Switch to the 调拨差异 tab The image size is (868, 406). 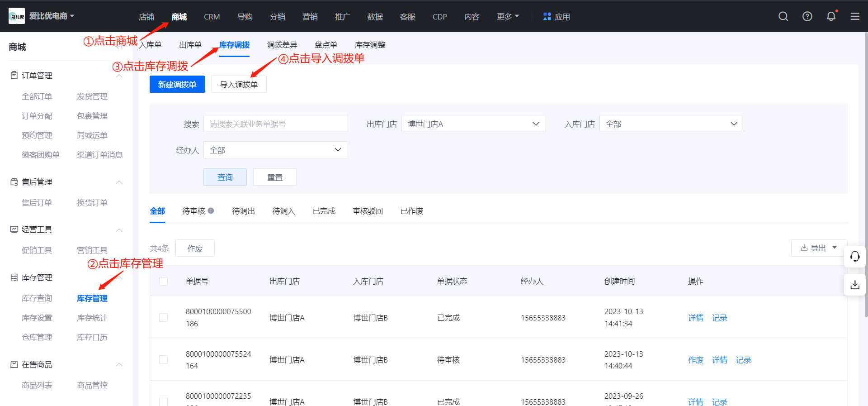282,45
